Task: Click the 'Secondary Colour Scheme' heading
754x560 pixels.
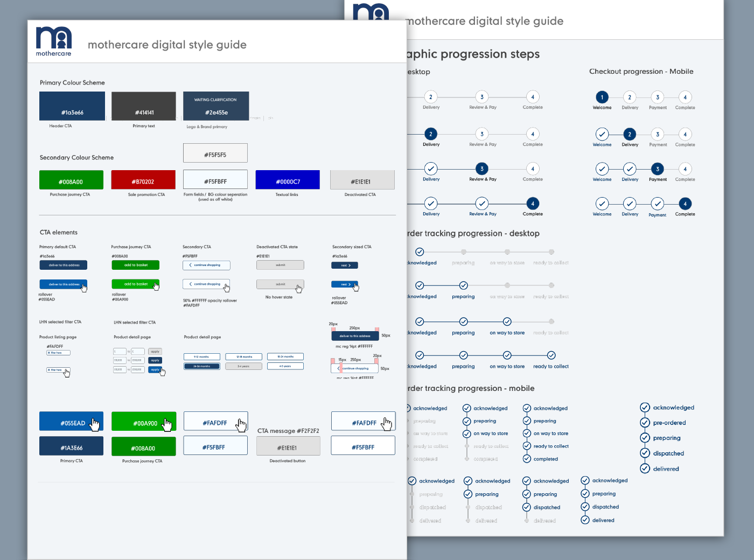Action: [76, 158]
